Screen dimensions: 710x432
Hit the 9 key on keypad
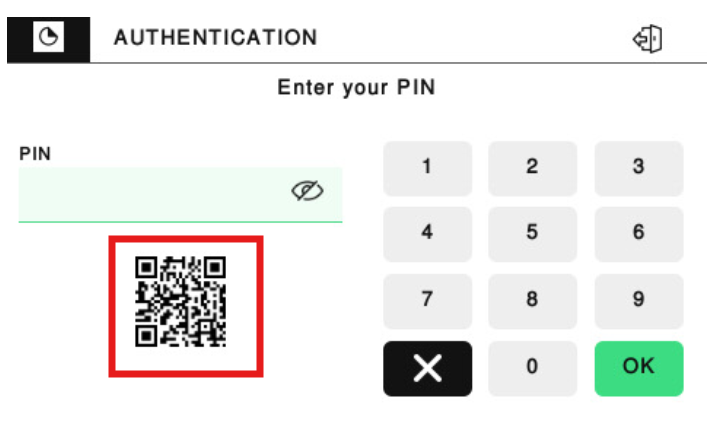pyautogui.click(x=638, y=299)
